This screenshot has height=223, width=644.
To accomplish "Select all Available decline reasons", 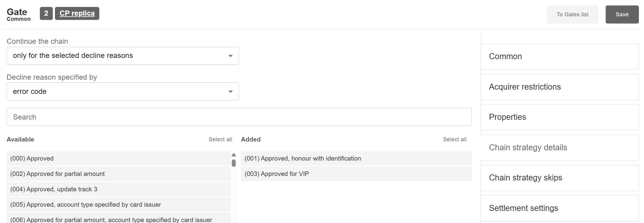I will click(220, 139).
